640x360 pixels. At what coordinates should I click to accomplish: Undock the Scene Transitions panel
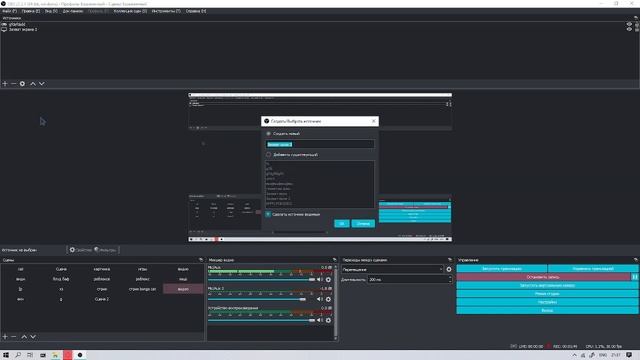coord(450,260)
